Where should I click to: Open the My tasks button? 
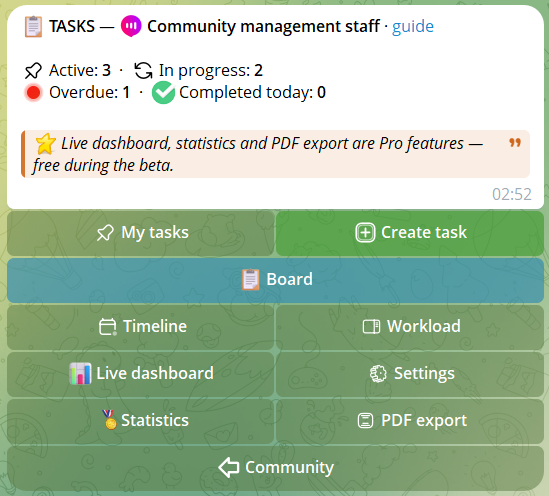140,233
